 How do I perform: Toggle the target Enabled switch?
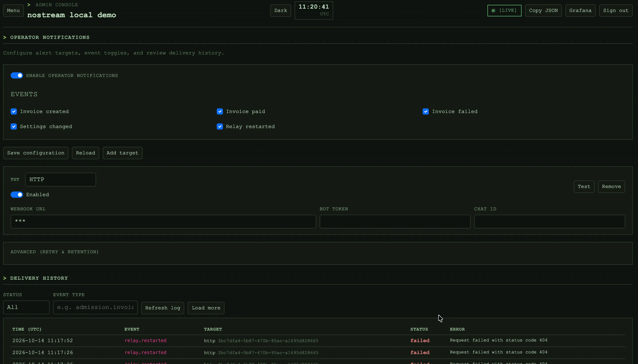(17, 195)
